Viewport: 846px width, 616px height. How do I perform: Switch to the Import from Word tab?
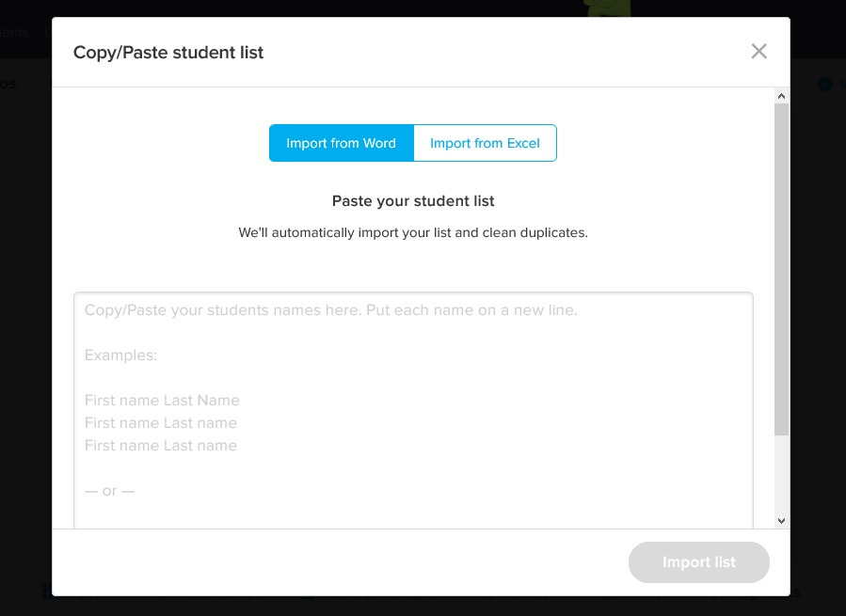341,143
